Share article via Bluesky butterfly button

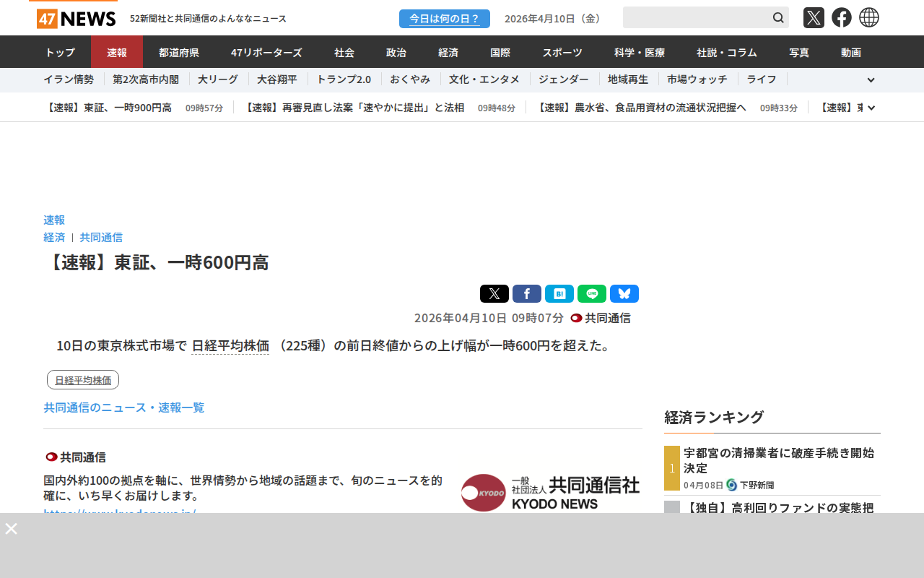[x=624, y=294]
